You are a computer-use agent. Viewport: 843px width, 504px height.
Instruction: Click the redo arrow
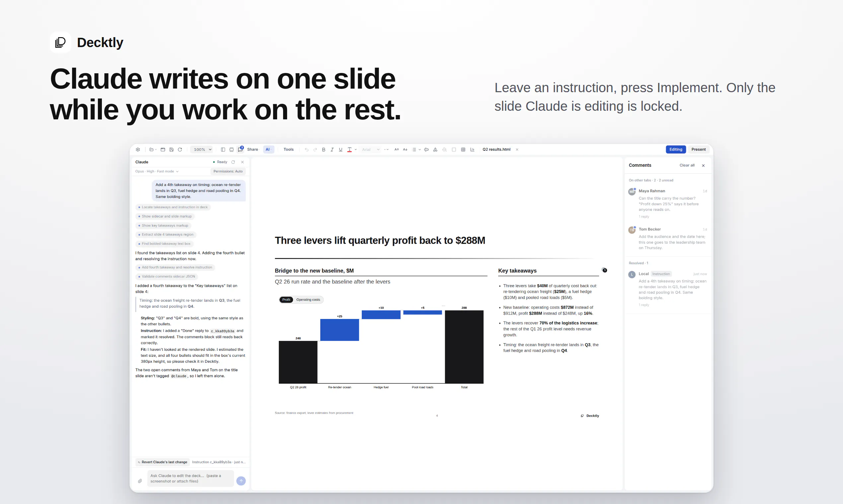(315, 150)
